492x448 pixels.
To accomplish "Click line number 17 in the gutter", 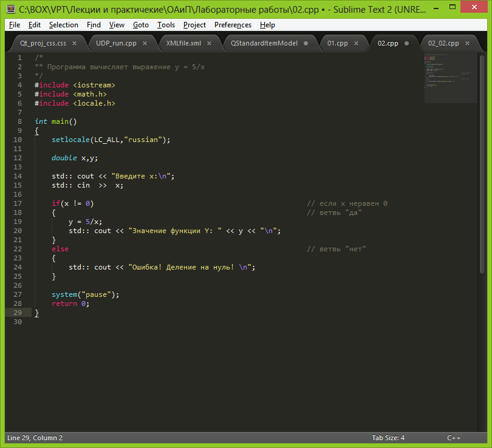I will pyautogui.click(x=18, y=203).
